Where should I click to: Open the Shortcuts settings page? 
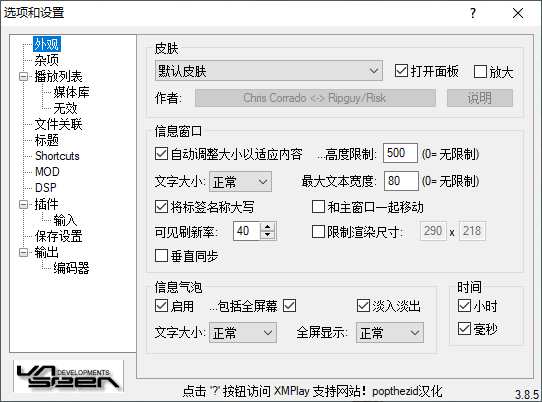point(57,156)
